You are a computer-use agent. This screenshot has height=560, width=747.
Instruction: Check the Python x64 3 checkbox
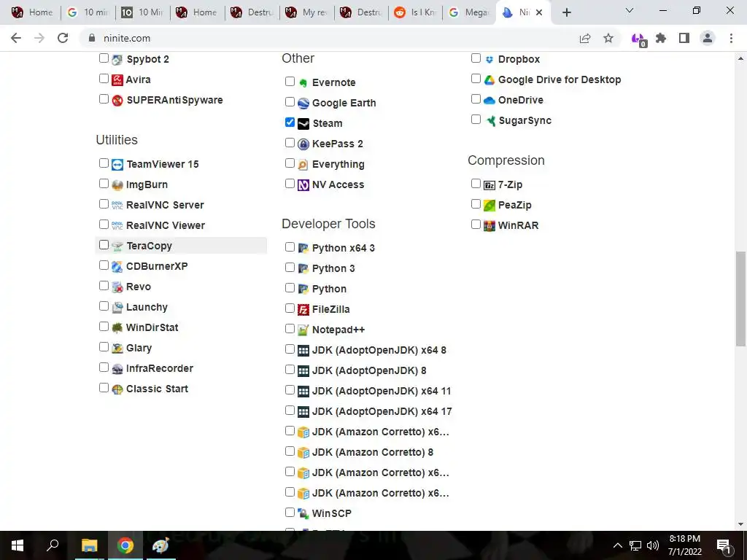click(x=290, y=246)
